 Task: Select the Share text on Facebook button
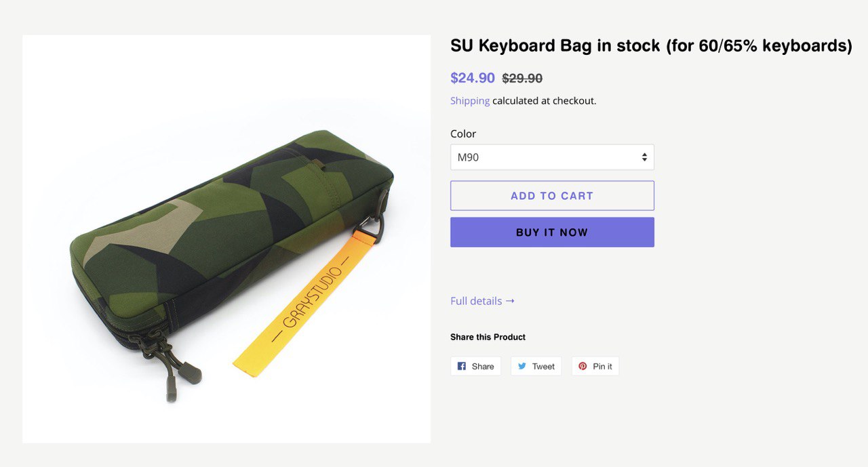(x=483, y=367)
